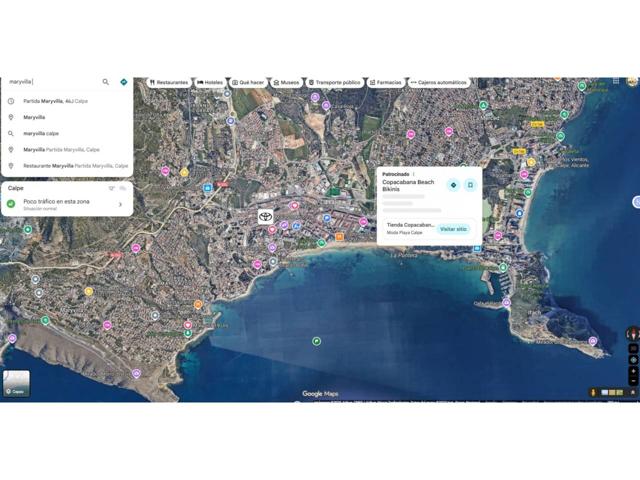The height and width of the screenshot is (480, 640).
Task: Click directions icon on Copacabana Beach card
Action: click(453, 185)
